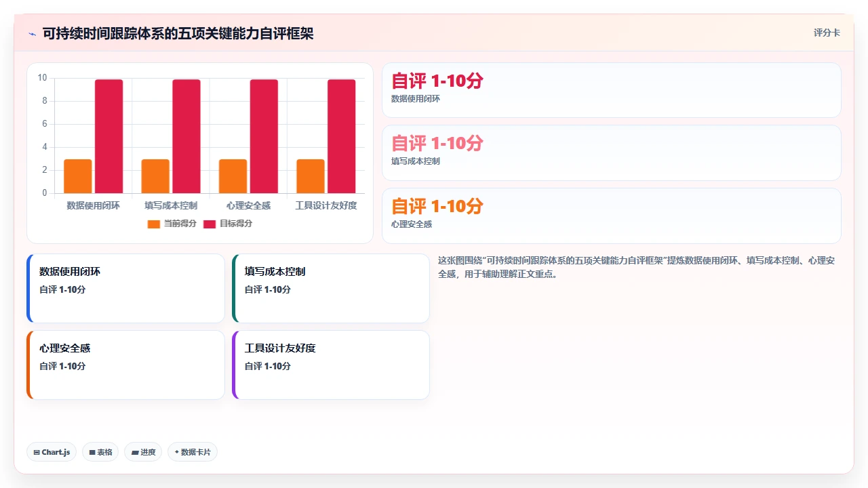The image size is (868, 488).
Task: Toggle the 当前得分 legend item
Action: 172,224
